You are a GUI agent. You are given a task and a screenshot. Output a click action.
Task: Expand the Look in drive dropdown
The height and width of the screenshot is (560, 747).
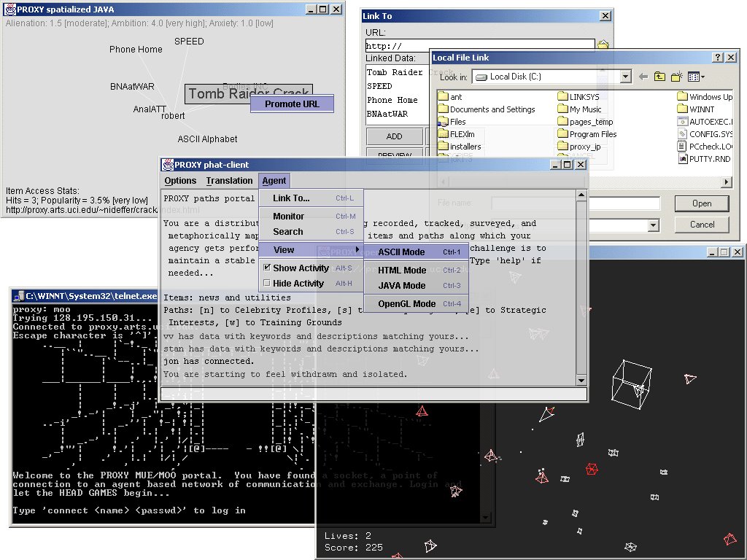click(625, 77)
